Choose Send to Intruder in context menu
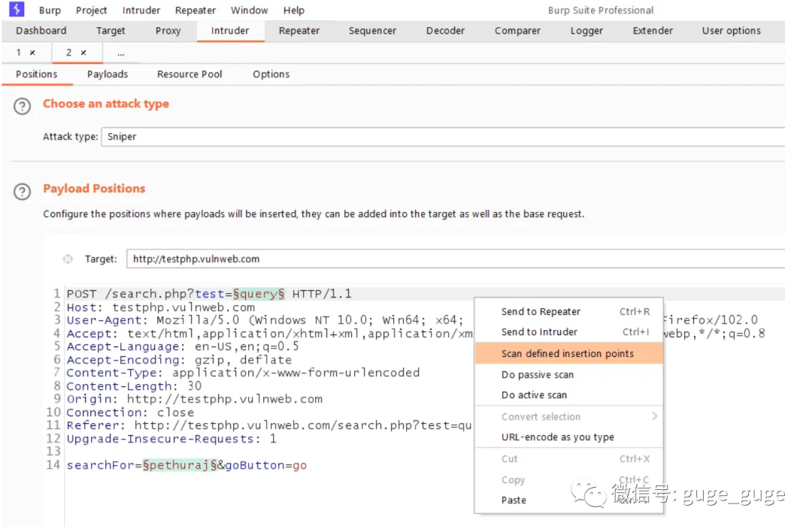 point(568,331)
